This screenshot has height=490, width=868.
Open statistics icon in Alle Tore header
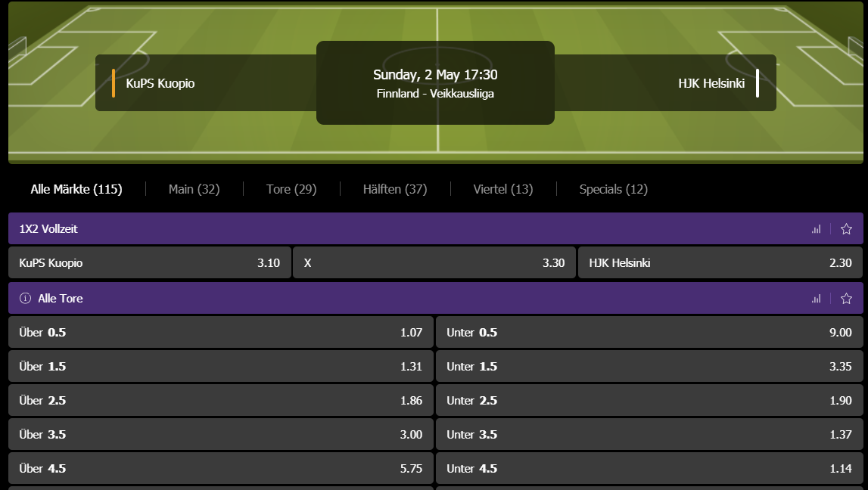pyautogui.click(x=816, y=299)
